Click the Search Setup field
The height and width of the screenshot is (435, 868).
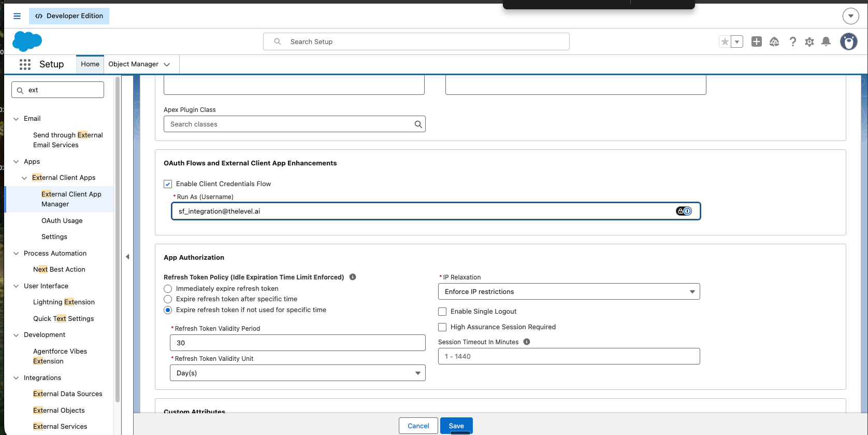(x=416, y=41)
